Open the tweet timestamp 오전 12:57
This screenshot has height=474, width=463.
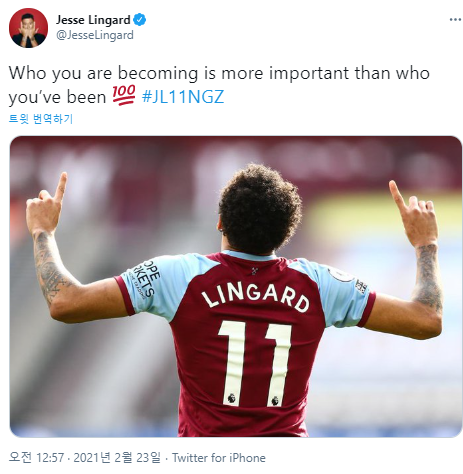coord(36,457)
